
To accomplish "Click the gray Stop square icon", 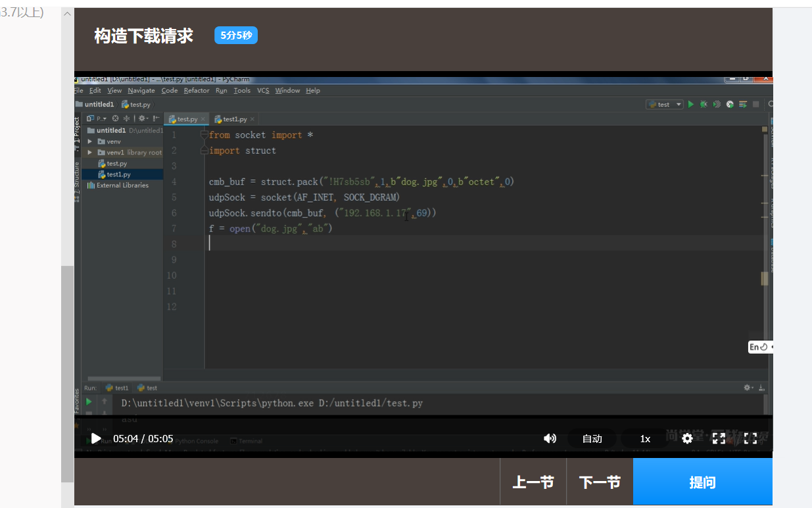I will (756, 105).
